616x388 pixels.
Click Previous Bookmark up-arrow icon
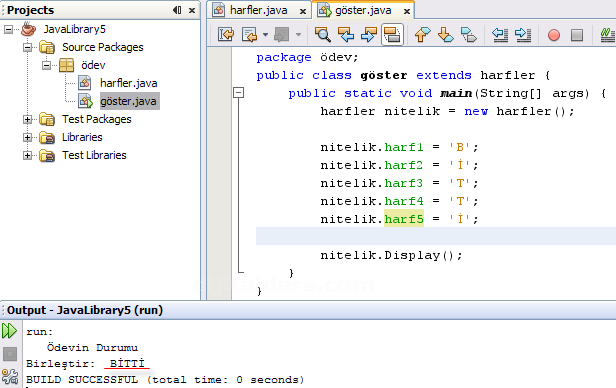pos(422,35)
